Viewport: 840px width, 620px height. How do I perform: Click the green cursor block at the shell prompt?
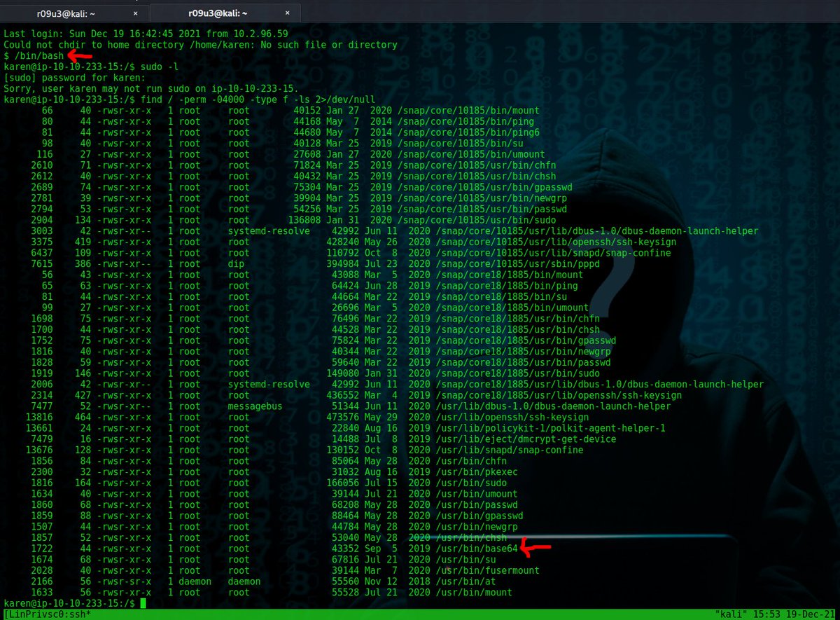click(x=143, y=602)
